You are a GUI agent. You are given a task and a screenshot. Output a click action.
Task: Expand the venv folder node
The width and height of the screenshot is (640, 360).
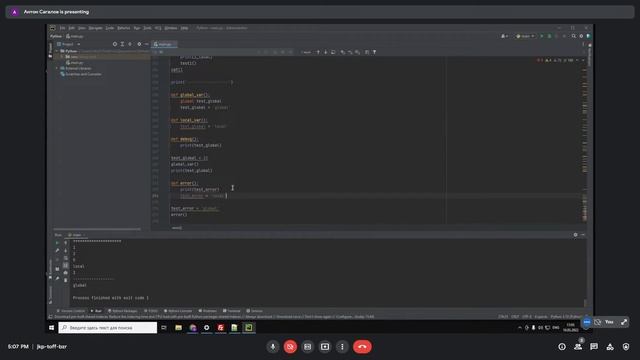[x=62, y=57]
